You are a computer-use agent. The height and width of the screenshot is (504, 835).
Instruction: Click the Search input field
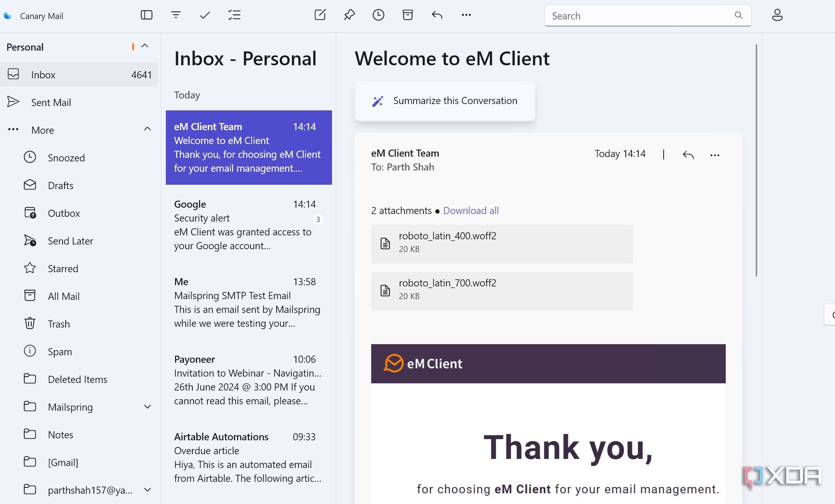(641, 16)
